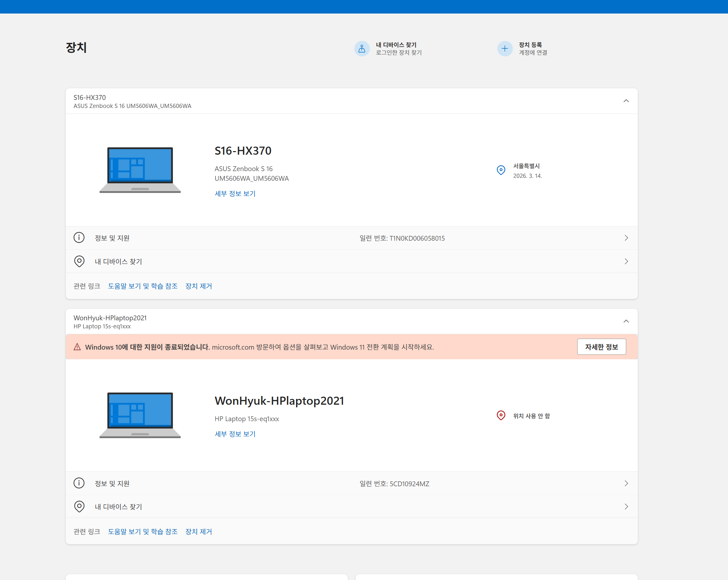Click 장치 등록 at the top

coord(530,45)
